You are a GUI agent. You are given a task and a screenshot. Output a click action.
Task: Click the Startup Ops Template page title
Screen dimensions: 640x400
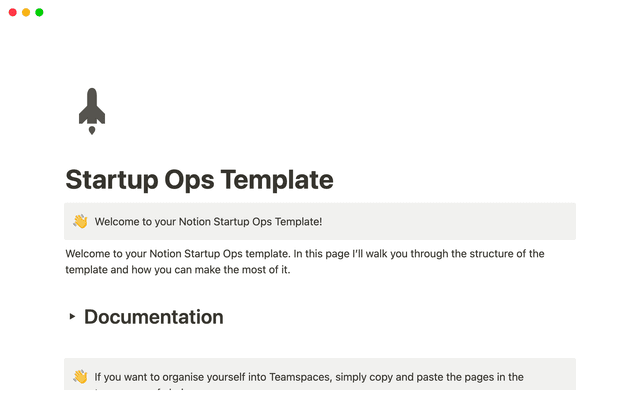point(198,180)
